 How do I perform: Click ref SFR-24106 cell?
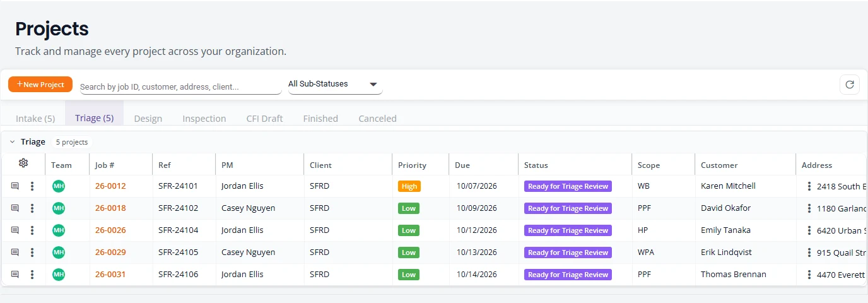tap(178, 275)
